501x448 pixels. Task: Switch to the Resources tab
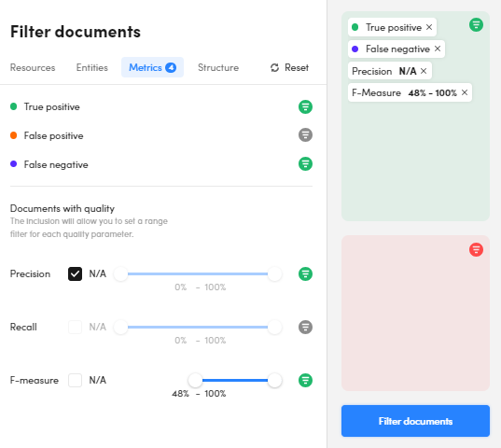click(33, 67)
